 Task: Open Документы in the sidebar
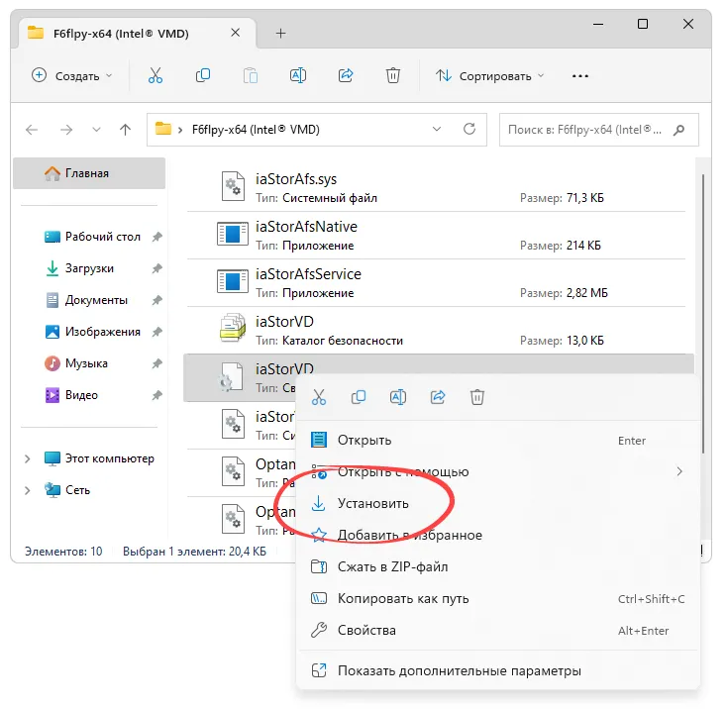click(87, 300)
